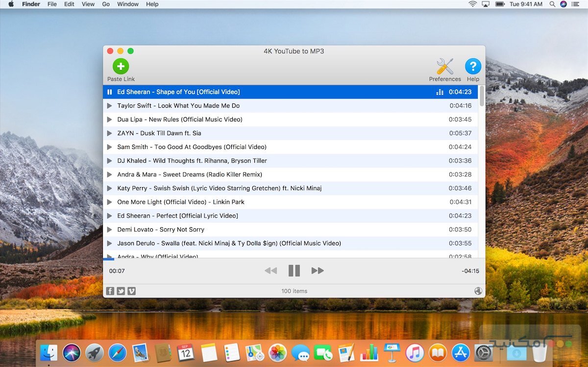Click the Facebook share icon
This screenshot has height=367, width=588.
[x=110, y=291]
